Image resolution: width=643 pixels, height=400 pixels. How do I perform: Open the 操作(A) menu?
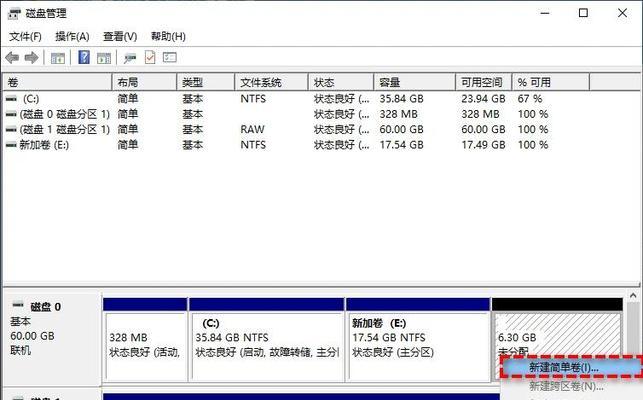(x=72, y=37)
